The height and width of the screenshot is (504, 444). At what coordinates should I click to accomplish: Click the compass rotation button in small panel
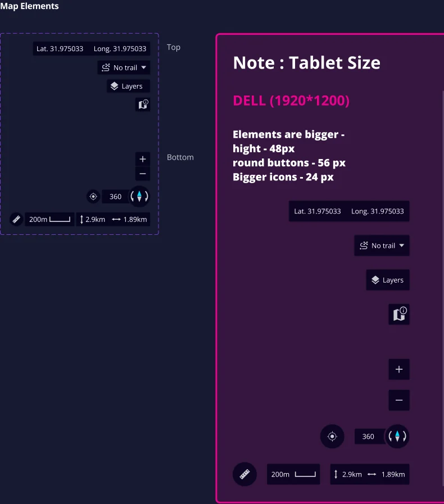pos(139,196)
